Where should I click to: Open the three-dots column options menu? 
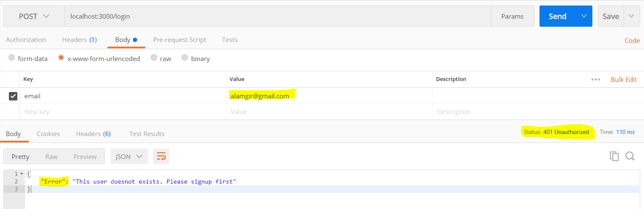(x=596, y=79)
